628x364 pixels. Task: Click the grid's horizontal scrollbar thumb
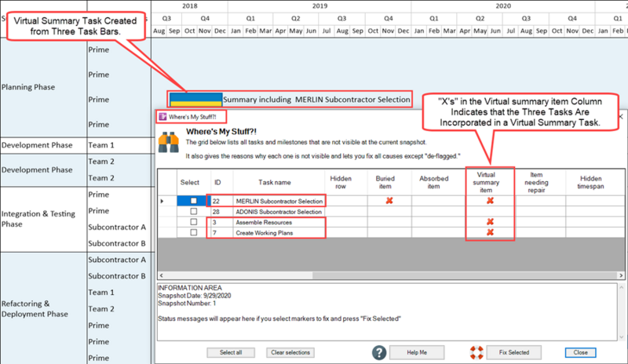(465, 275)
